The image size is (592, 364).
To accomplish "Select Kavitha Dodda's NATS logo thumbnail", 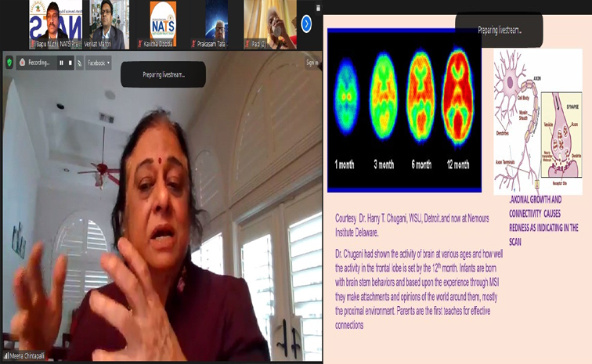I will pyautogui.click(x=163, y=24).
